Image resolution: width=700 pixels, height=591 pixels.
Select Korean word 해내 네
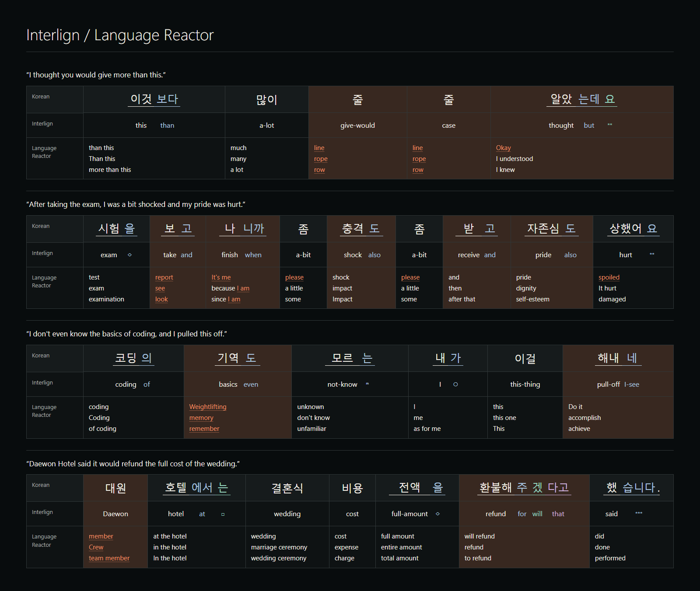[617, 358]
